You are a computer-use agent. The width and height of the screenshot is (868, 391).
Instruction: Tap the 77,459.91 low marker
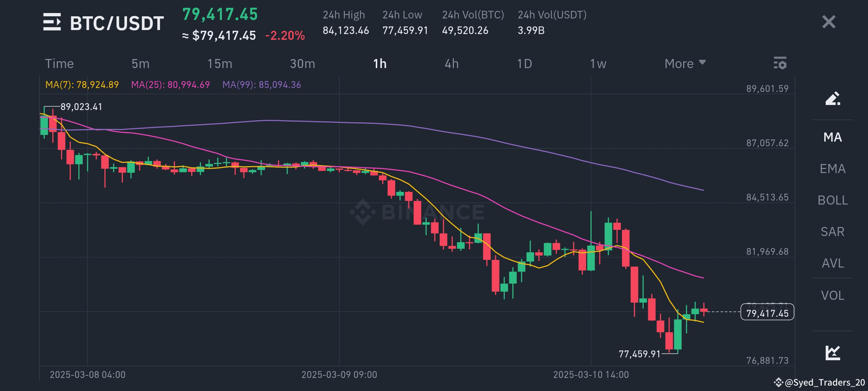(639, 354)
